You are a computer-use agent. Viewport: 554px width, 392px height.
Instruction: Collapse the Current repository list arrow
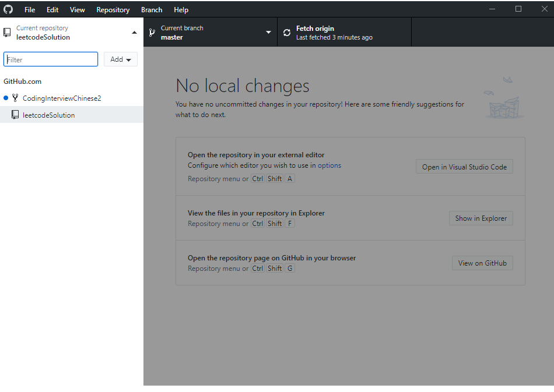tap(134, 33)
